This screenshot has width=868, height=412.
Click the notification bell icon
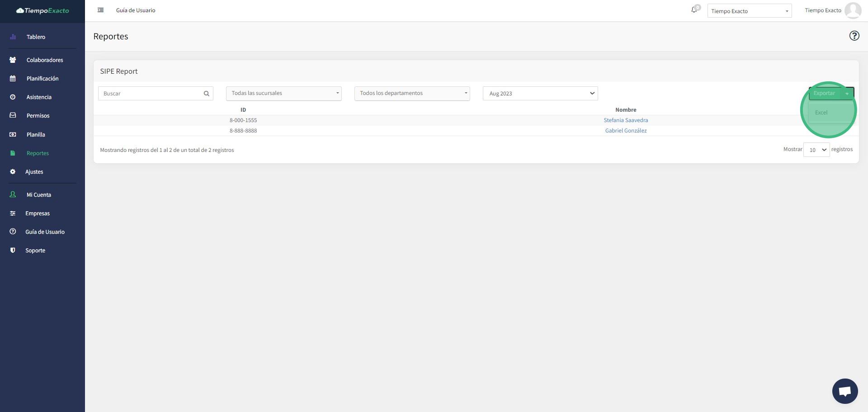coord(694,10)
